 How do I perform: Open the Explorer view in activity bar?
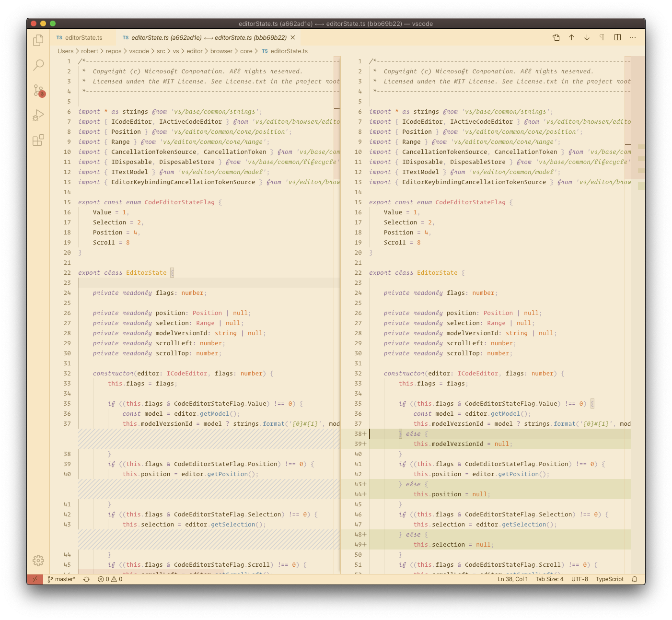[x=38, y=41]
